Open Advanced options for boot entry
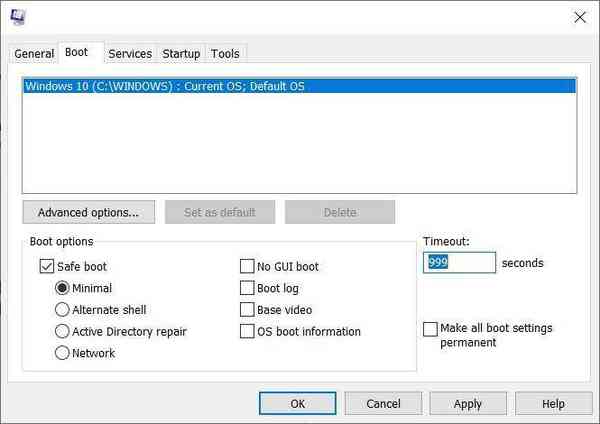 point(89,212)
